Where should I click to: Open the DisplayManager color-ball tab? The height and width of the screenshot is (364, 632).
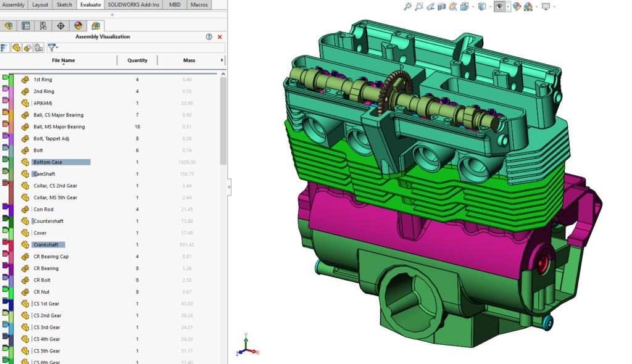coord(78,26)
